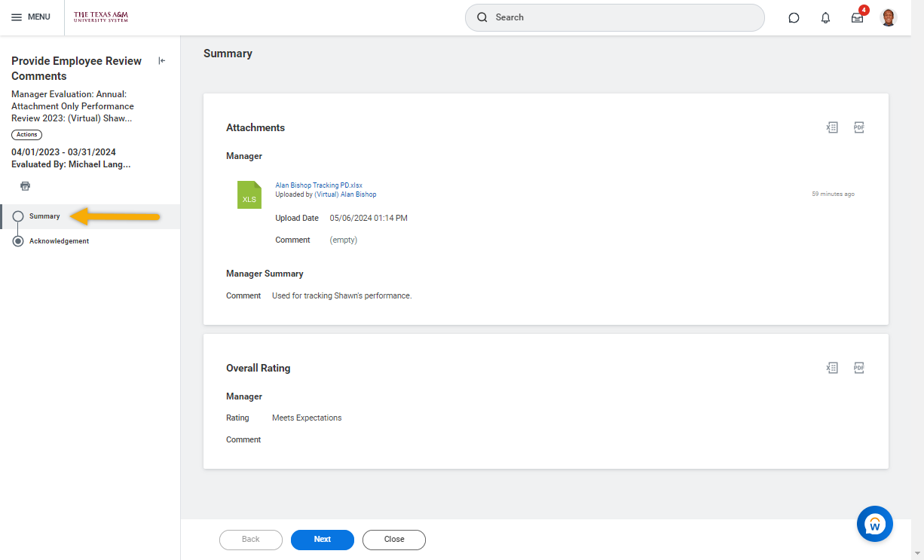
Task: Open the inbox with 4 items
Action: click(857, 18)
